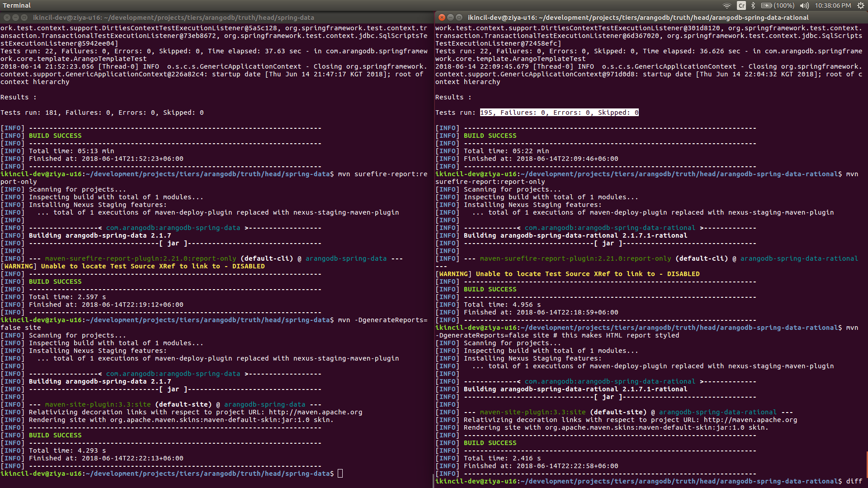The width and height of the screenshot is (868, 488).
Task: Click 'Rendering site with' line in right terminal
Action: (x=616, y=427)
